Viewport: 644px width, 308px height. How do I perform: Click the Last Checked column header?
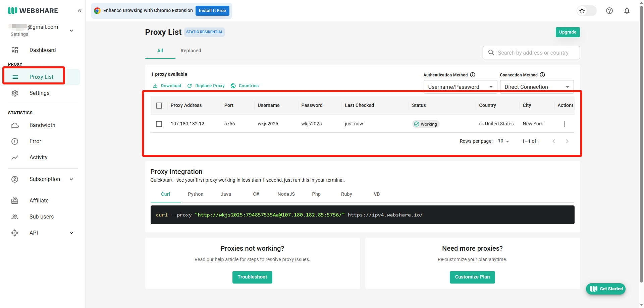pyautogui.click(x=359, y=106)
